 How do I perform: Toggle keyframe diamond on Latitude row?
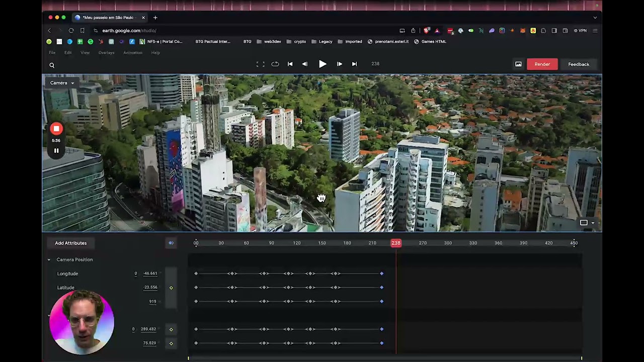(171, 288)
